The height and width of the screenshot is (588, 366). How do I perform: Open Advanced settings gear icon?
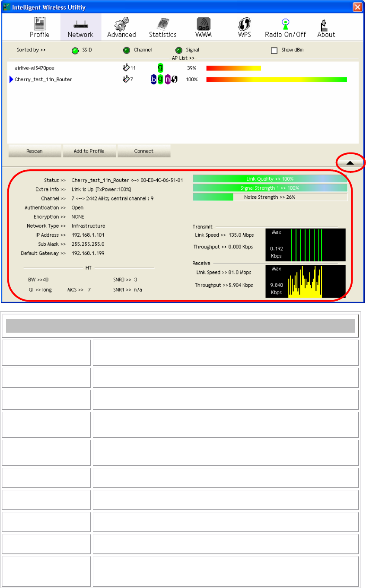[121, 24]
